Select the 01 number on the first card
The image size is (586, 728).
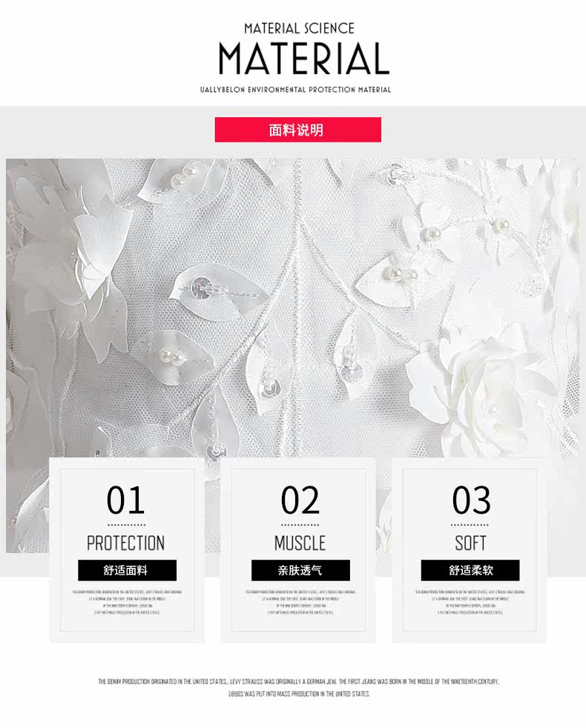pyautogui.click(x=126, y=500)
